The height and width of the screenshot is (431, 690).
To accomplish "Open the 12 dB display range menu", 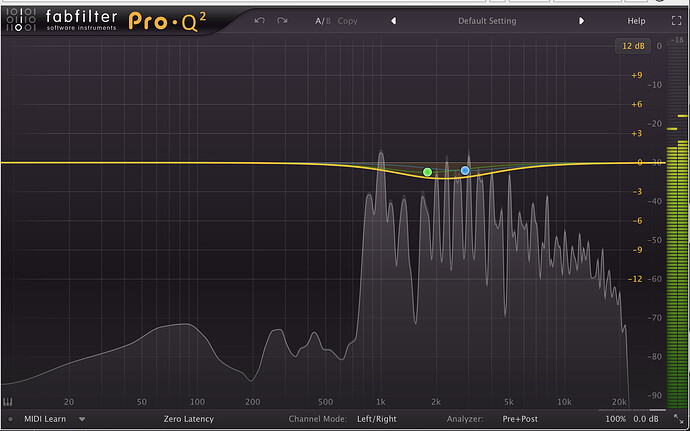I will (x=633, y=46).
